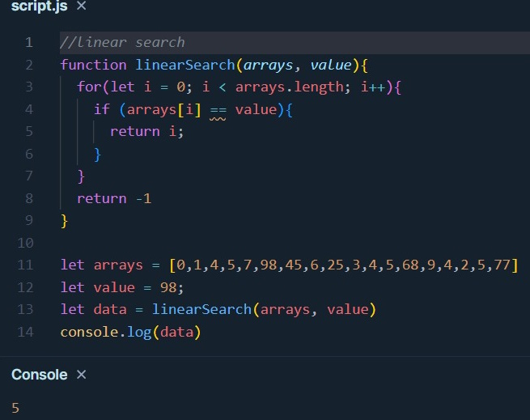The height and width of the screenshot is (420, 530).
Task: Click line number 14 in the gutter
Action: [x=26, y=332]
